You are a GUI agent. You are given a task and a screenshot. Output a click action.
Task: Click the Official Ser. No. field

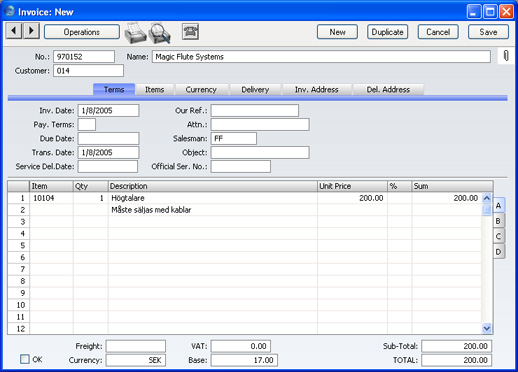(x=241, y=166)
